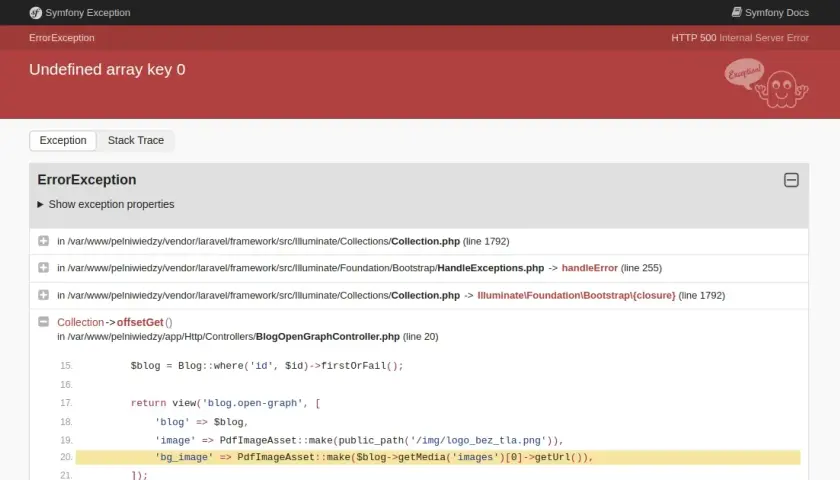Viewport: 840px width, 480px height.
Task: Click highlighted code line 20
Action: pos(438,457)
